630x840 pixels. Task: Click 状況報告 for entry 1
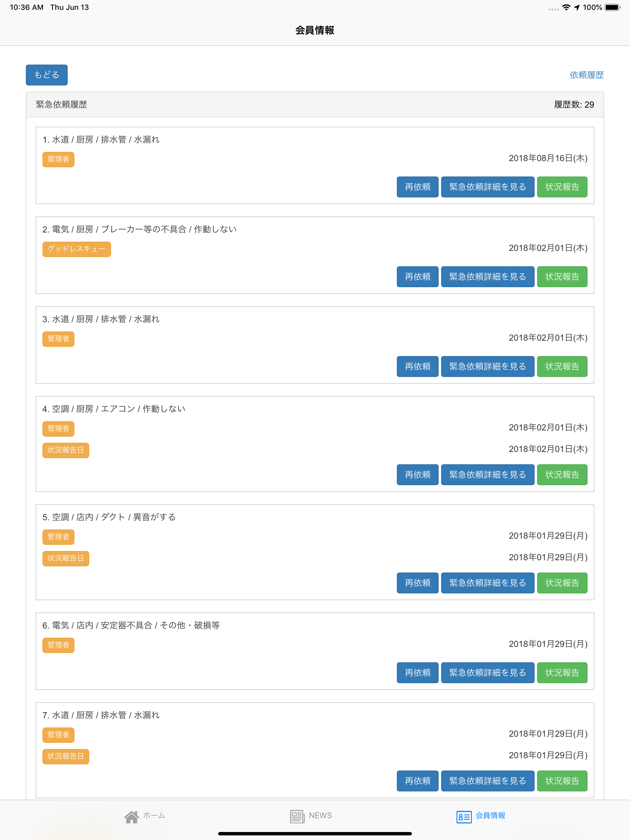click(562, 187)
